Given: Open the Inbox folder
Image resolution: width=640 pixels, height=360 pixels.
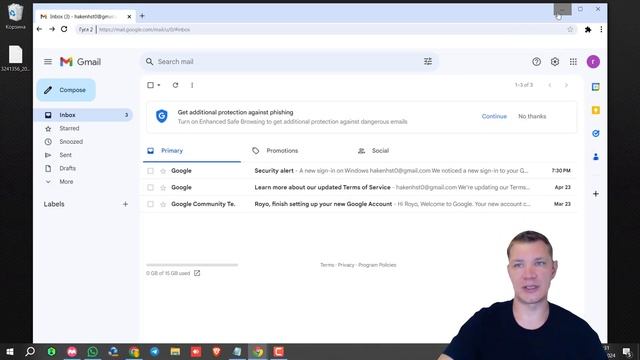Looking at the screenshot, I should coord(84,115).
